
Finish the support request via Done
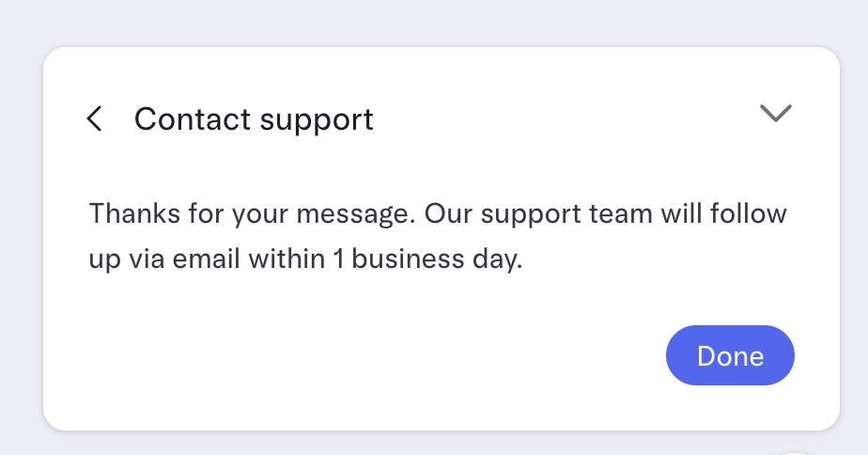(x=730, y=355)
